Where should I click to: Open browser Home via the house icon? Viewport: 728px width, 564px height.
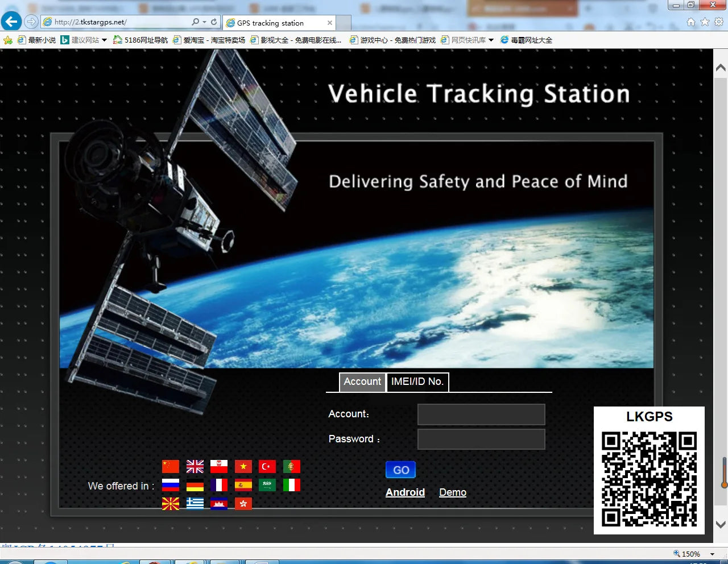pyautogui.click(x=691, y=22)
